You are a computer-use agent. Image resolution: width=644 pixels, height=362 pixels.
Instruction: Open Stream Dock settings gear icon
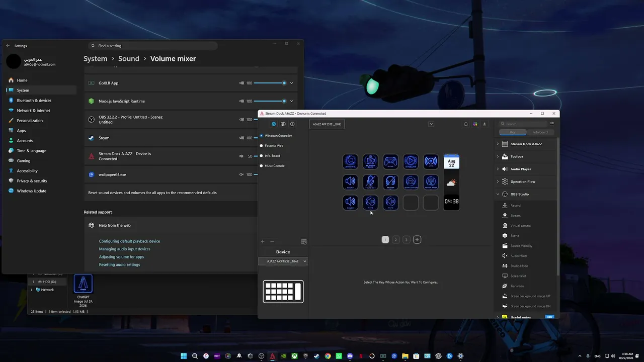pyautogui.click(x=292, y=124)
